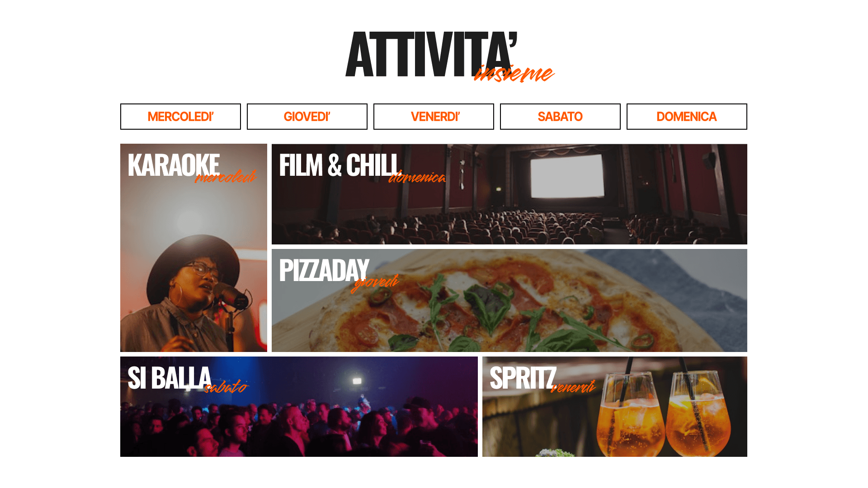868x488 pixels.
Task: Select the SABATO day button
Action: tap(560, 117)
